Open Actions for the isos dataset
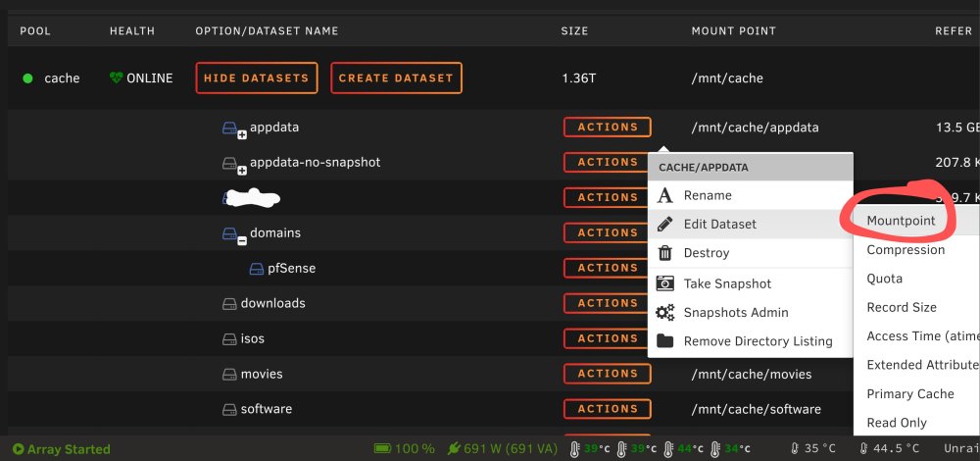 [607, 338]
